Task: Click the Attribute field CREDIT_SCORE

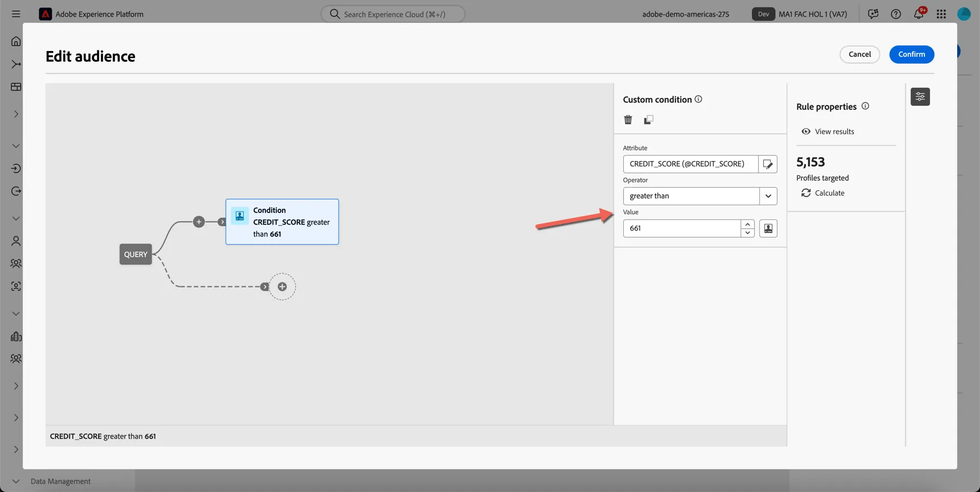Action: (690, 164)
